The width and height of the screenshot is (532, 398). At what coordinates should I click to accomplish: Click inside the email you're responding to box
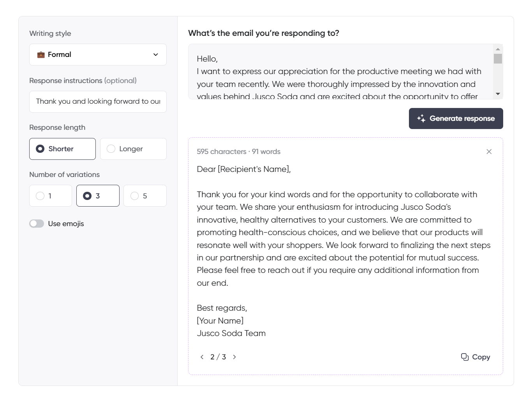pos(339,71)
